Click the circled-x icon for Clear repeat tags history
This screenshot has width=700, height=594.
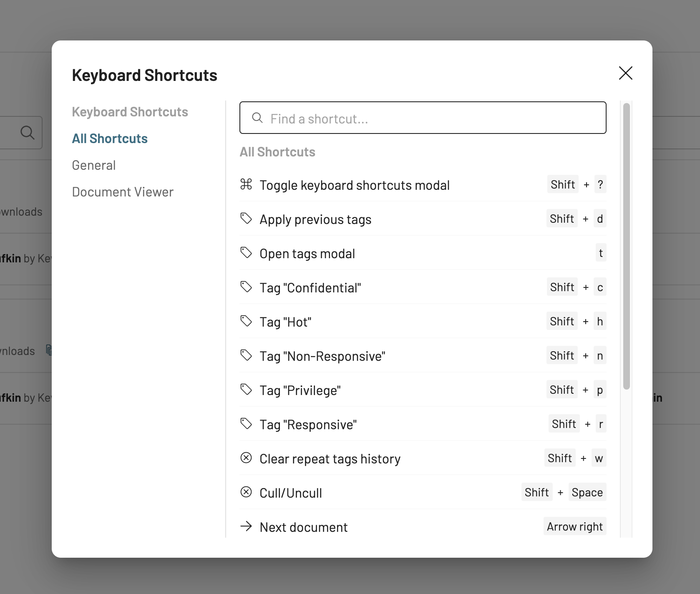tap(246, 458)
